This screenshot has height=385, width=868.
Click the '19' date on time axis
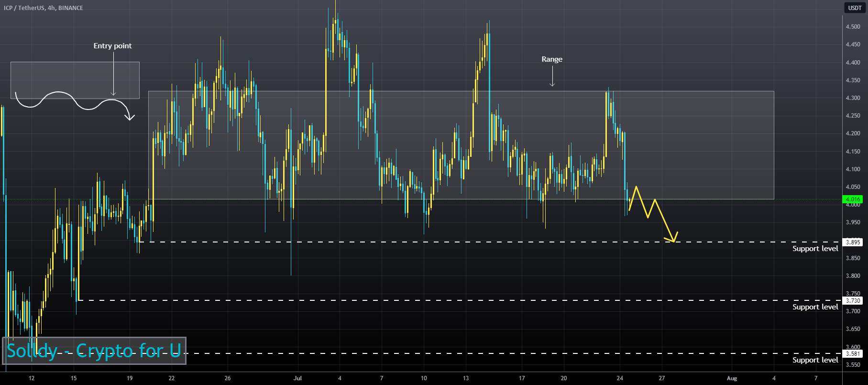coord(130,378)
